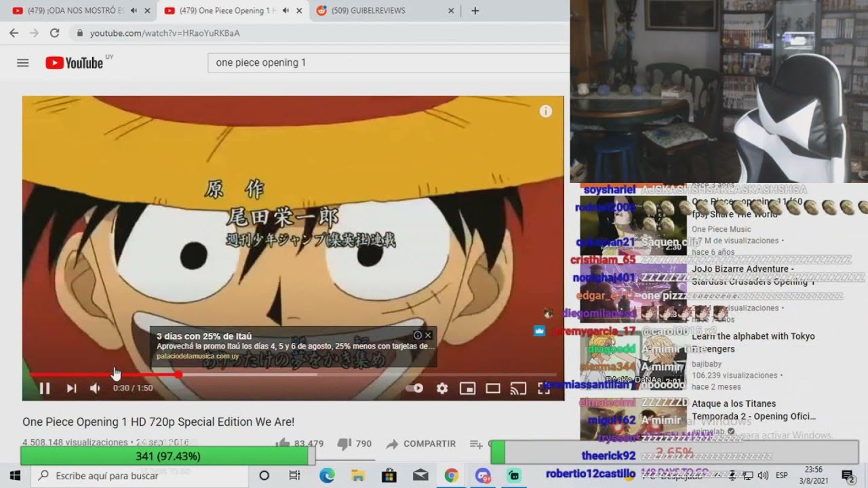Open bajibaby channel name
The width and height of the screenshot is (868, 488).
pos(708,363)
